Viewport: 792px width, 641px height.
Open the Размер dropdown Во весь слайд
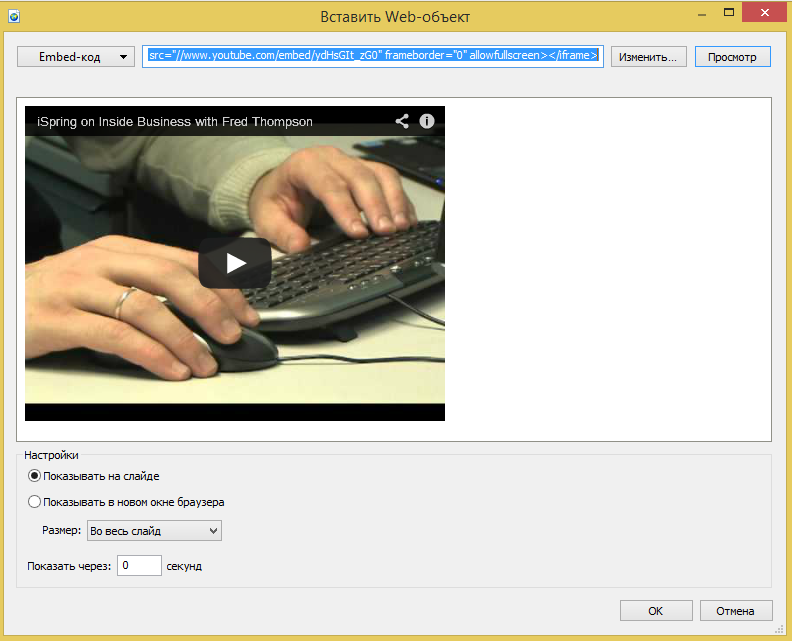(154, 531)
